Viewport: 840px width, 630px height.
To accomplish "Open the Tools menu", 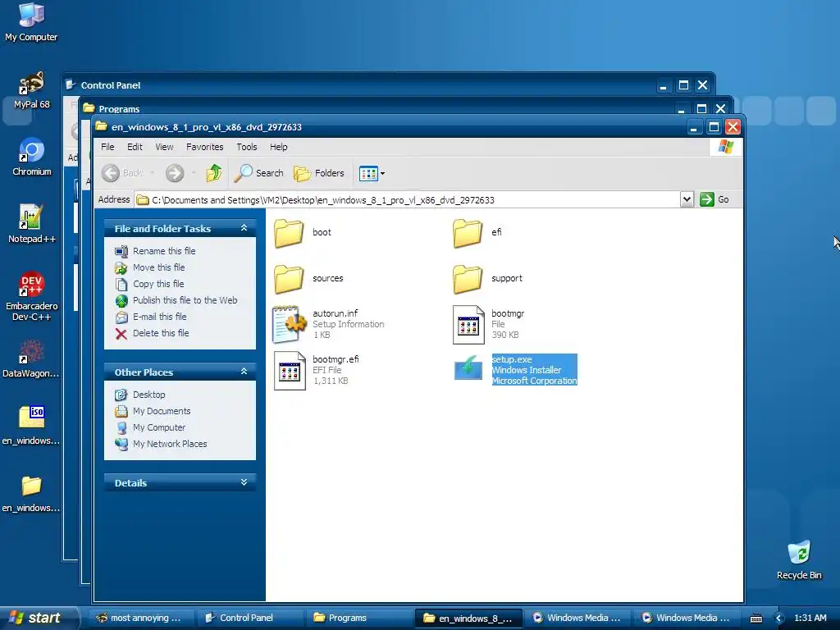I will [x=246, y=147].
